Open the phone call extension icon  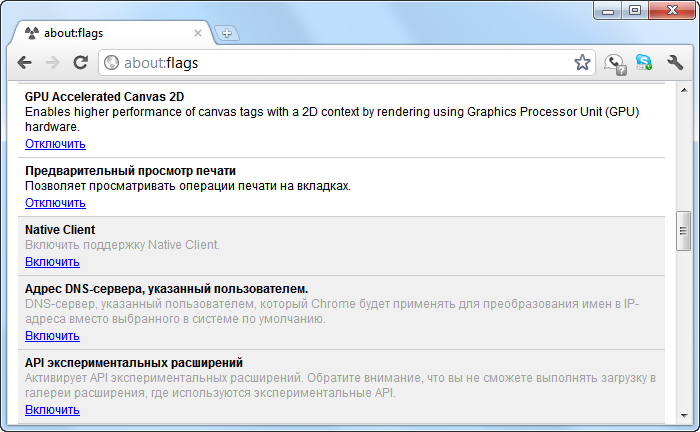click(x=615, y=64)
